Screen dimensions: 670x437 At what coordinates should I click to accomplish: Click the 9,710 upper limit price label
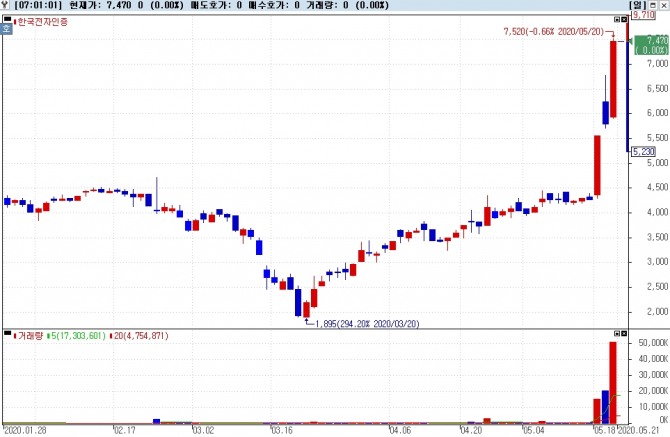pos(644,15)
